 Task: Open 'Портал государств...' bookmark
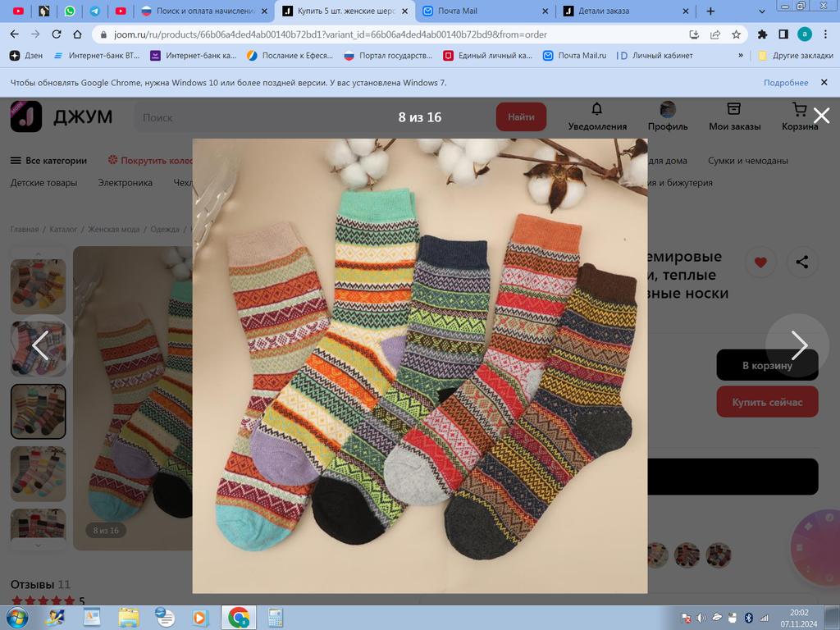point(388,55)
